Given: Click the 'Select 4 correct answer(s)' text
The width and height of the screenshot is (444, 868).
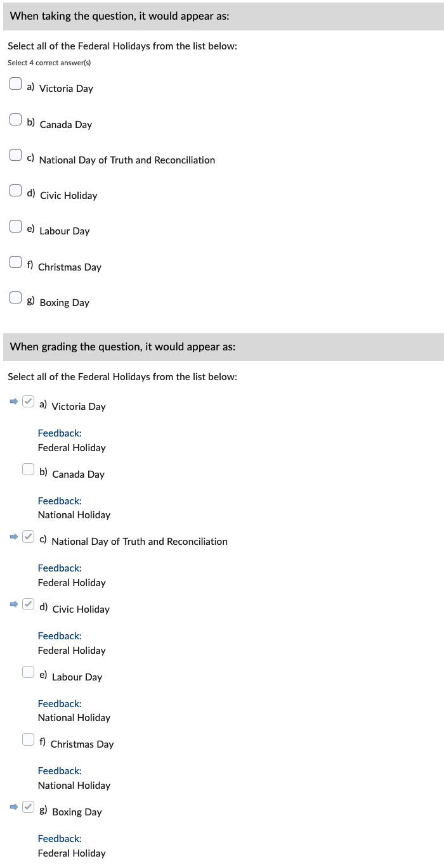Looking at the screenshot, I should 49,63.
